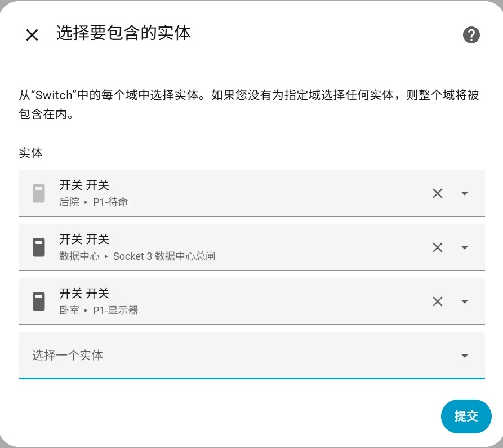
Task: Clear the 后院 P1-待命 entity
Action: pos(437,193)
